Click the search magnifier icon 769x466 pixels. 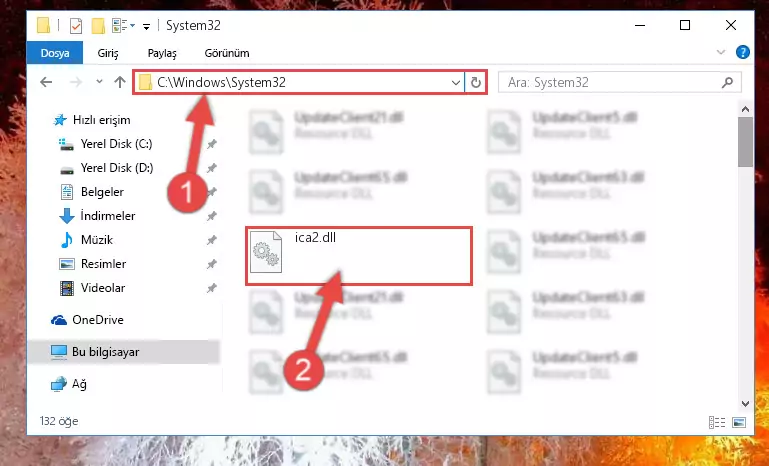coord(727,82)
